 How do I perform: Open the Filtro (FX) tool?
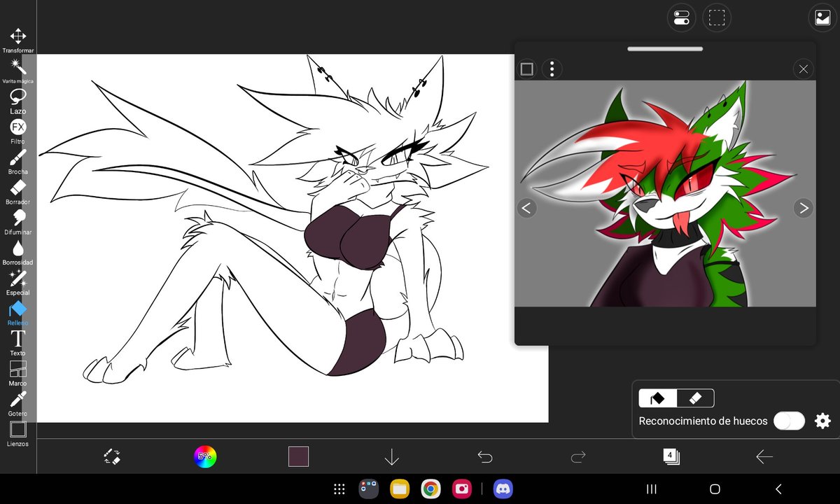pyautogui.click(x=17, y=126)
